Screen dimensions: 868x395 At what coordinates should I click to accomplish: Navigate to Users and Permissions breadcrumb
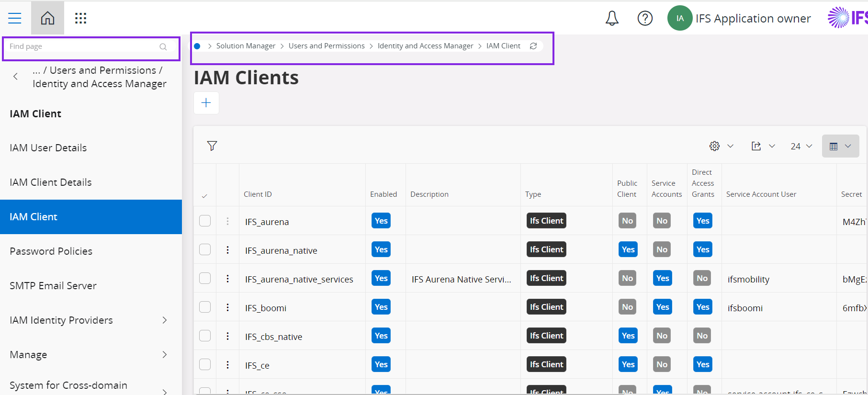327,46
